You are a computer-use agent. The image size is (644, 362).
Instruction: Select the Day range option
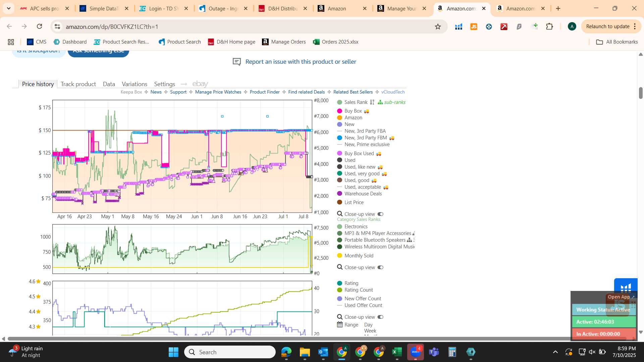[368, 325]
